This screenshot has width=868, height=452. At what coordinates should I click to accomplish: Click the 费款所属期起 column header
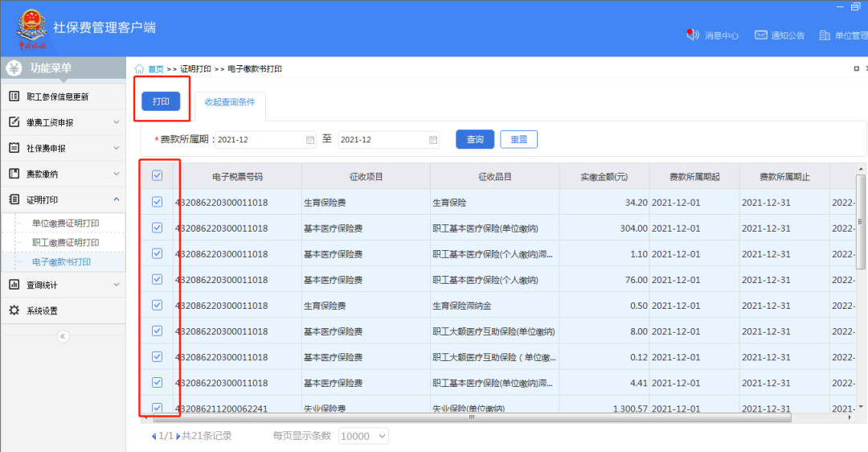(694, 177)
